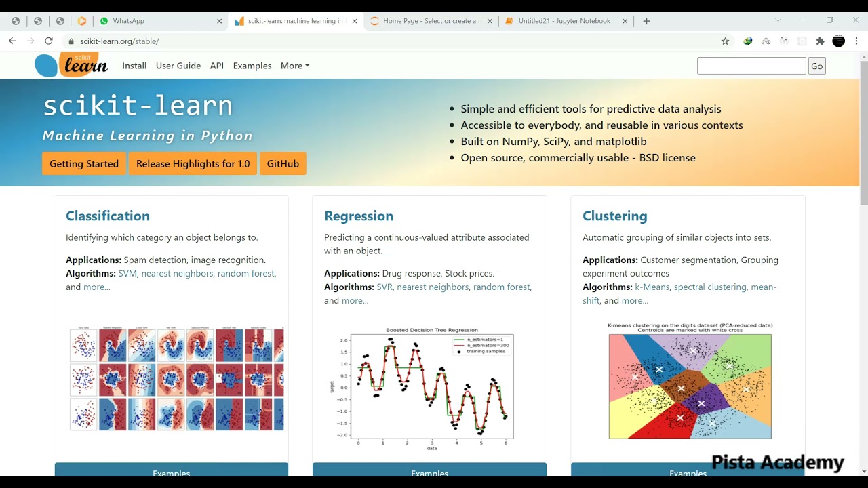
Task: Click nearest neighbors link under Regression
Action: (433, 287)
